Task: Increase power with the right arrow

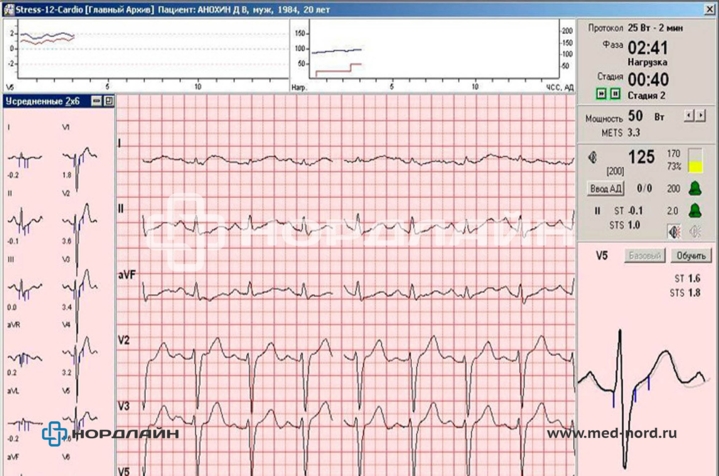Action: [x=701, y=116]
